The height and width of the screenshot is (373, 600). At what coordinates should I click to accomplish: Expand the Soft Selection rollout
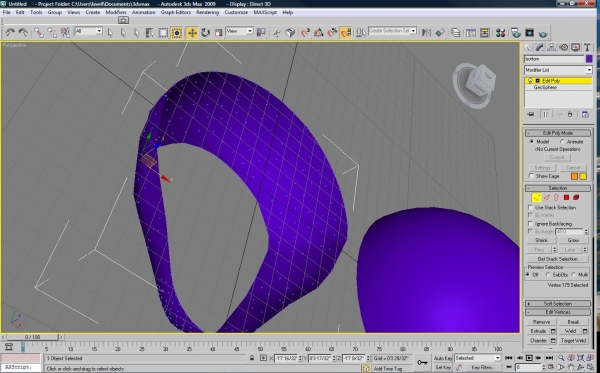558,303
